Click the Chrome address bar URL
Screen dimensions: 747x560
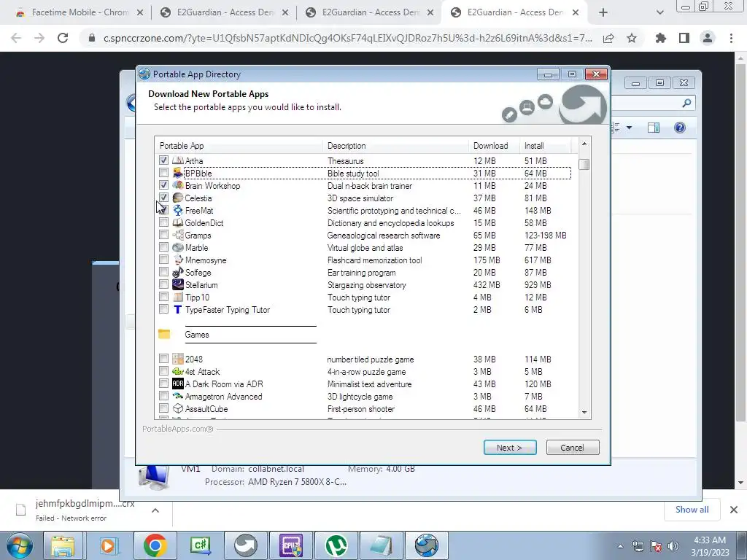348,38
